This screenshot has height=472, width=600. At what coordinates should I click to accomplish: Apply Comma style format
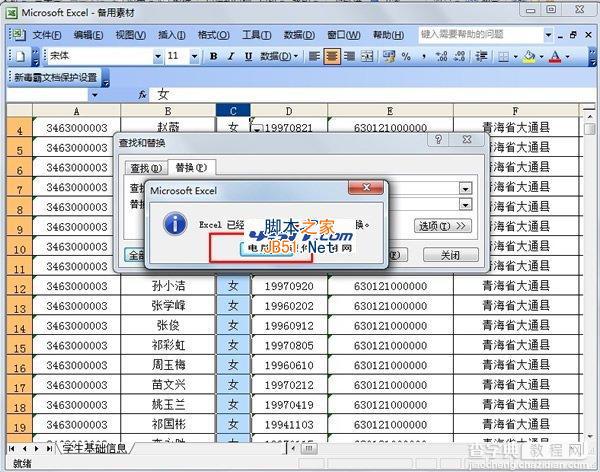pyautogui.click(x=424, y=57)
